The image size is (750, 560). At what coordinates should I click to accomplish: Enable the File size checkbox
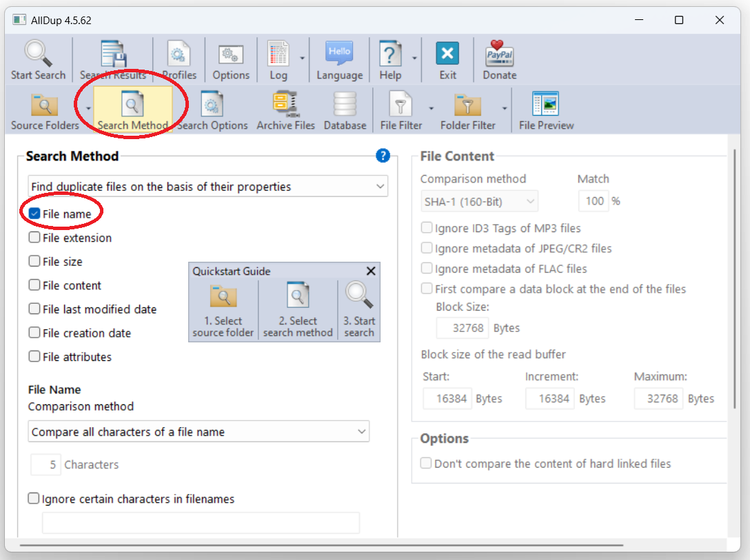[34, 262]
